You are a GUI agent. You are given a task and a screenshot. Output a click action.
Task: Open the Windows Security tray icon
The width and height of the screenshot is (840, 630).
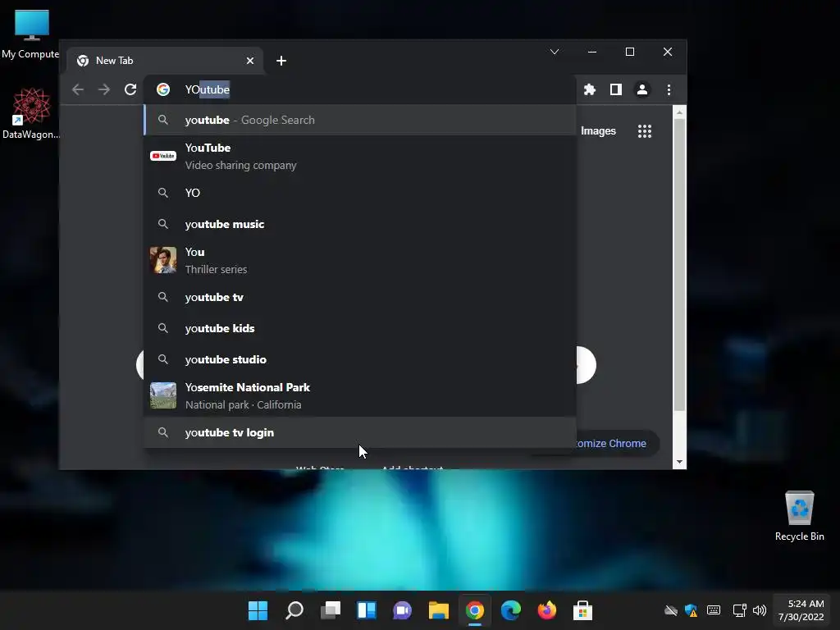coord(691,610)
